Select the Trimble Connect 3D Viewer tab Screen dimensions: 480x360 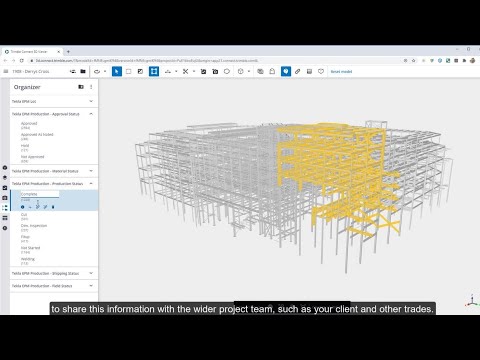coord(32,52)
